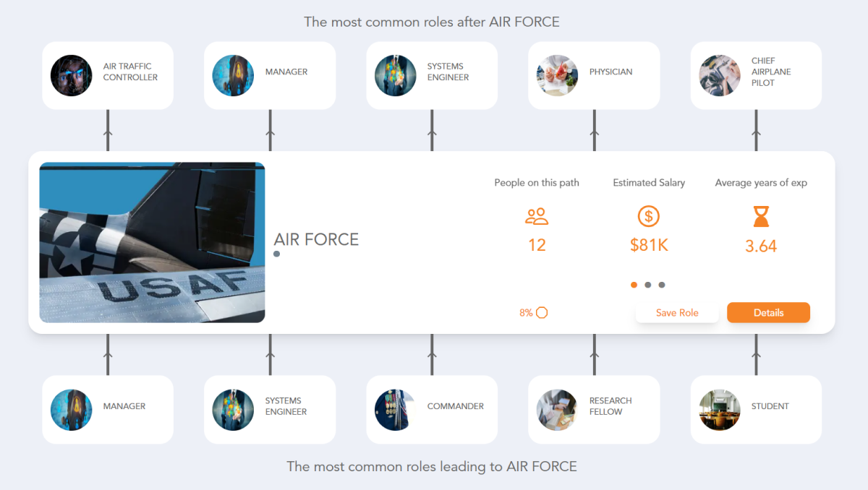Select the dollar sign salary icon
Viewport: 868px width, 490px height.
point(648,216)
